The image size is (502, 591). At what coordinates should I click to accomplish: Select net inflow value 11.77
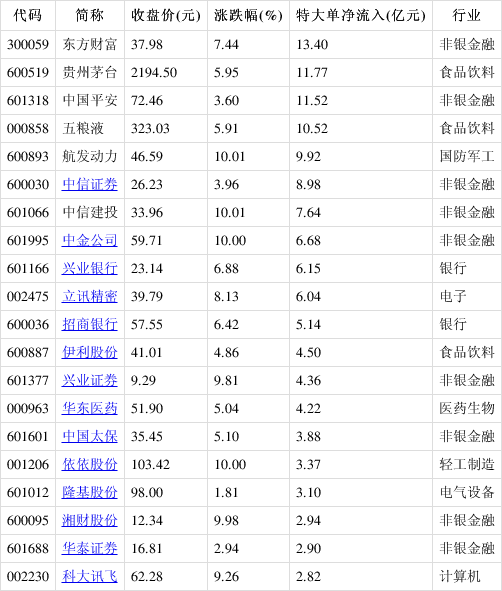(x=312, y=72)
